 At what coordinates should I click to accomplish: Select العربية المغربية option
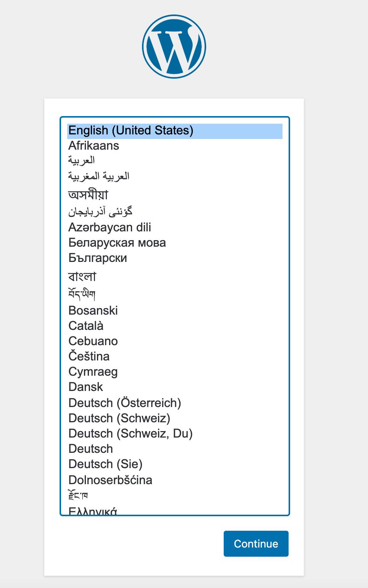[x=99, y=176]
